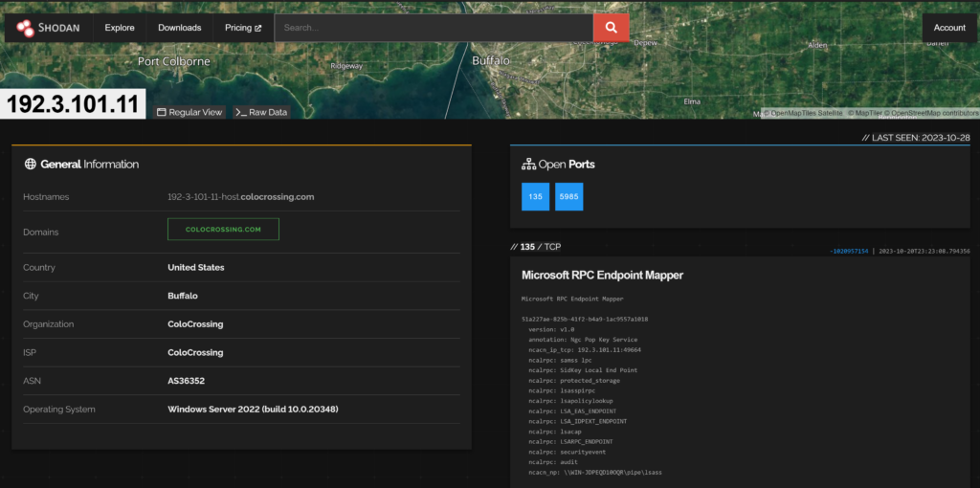
Task: Open the Explore menu
Action: (x=120, y=28)
